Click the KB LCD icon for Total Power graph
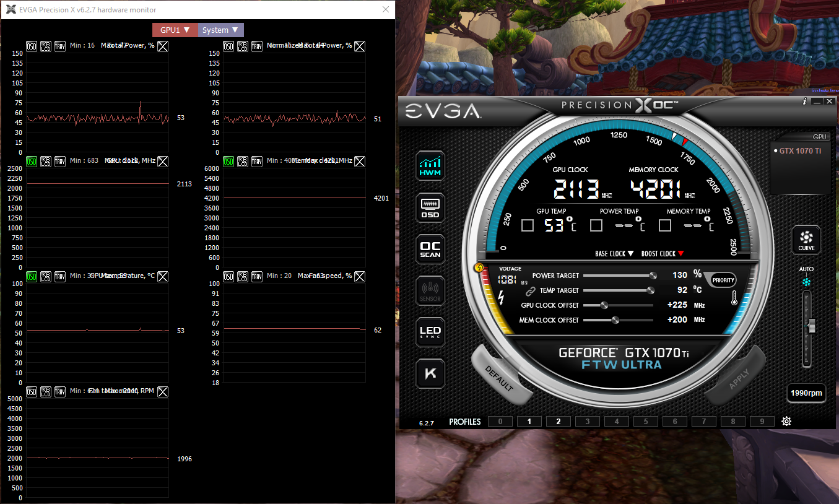Viewport: 839px width, 504px height. pos(46,46)
